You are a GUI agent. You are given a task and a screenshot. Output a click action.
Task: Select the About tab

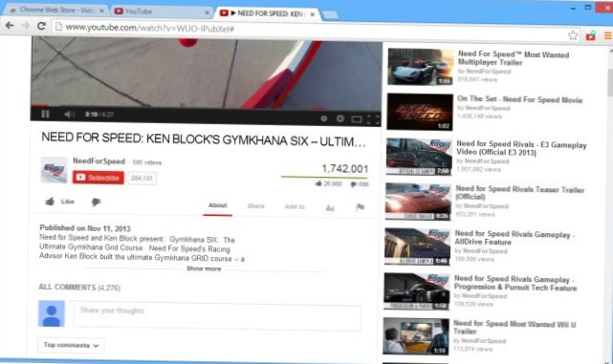(217, 205)
